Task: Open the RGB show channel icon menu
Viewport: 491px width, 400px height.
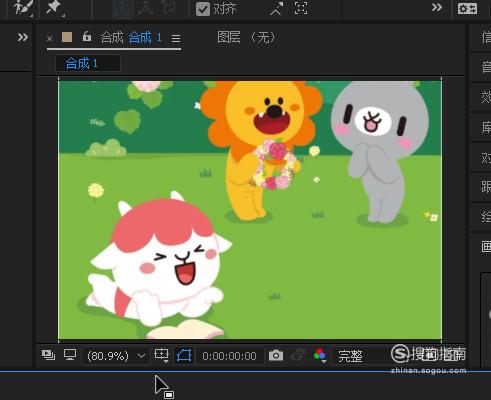Action: point(320,355)
